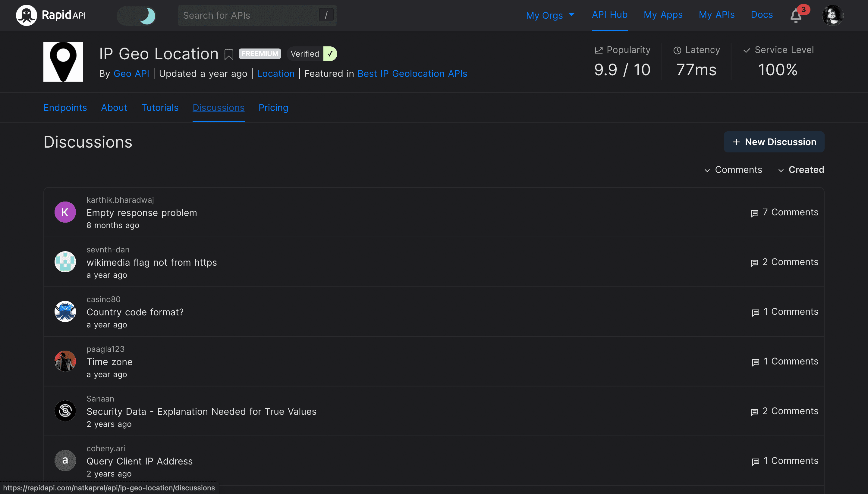The height and width of the screenshot is (494, 868).
Task: Open the 'Country code format?' discussion
Action: pos(135,312)
